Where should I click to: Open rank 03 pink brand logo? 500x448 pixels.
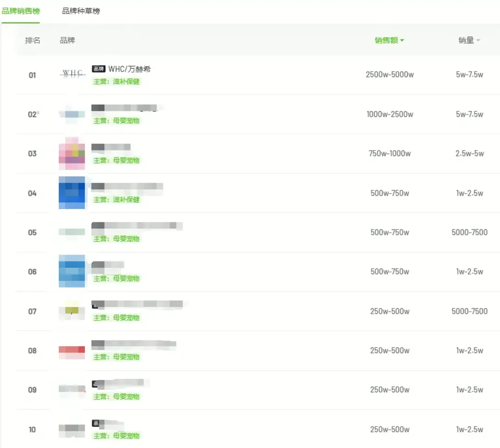point(72,153)
